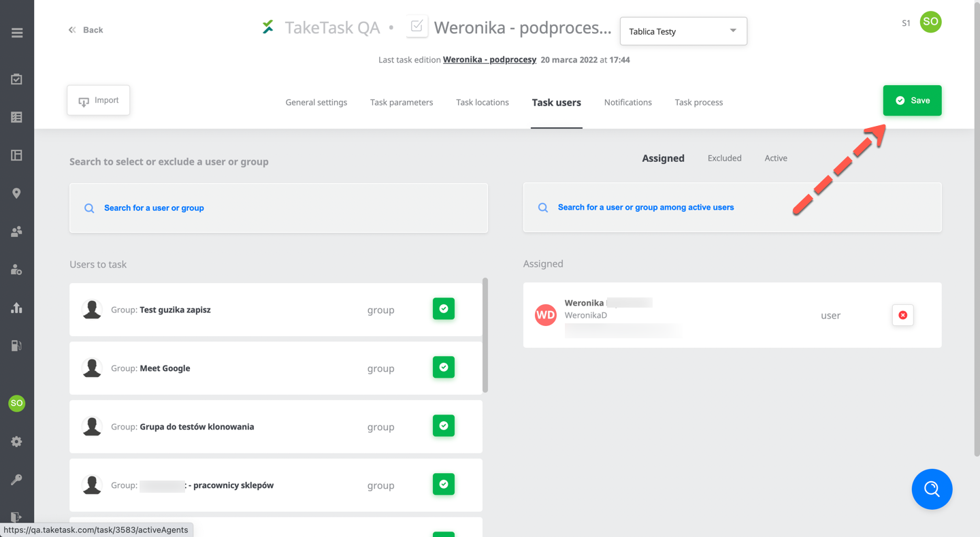Click the group name Meet Google
Image resolution: width=980 pixels, height=537 pixels.
[x=165, y=368]
